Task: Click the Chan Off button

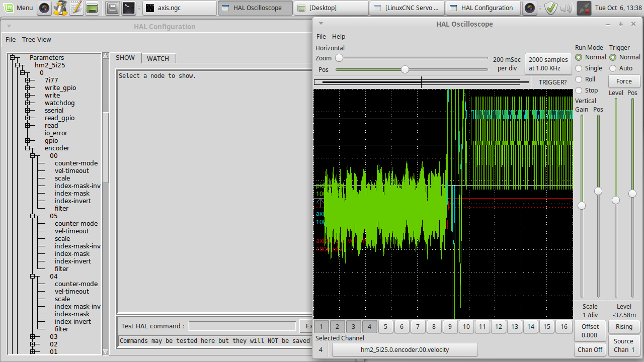Action: point(590,349)
